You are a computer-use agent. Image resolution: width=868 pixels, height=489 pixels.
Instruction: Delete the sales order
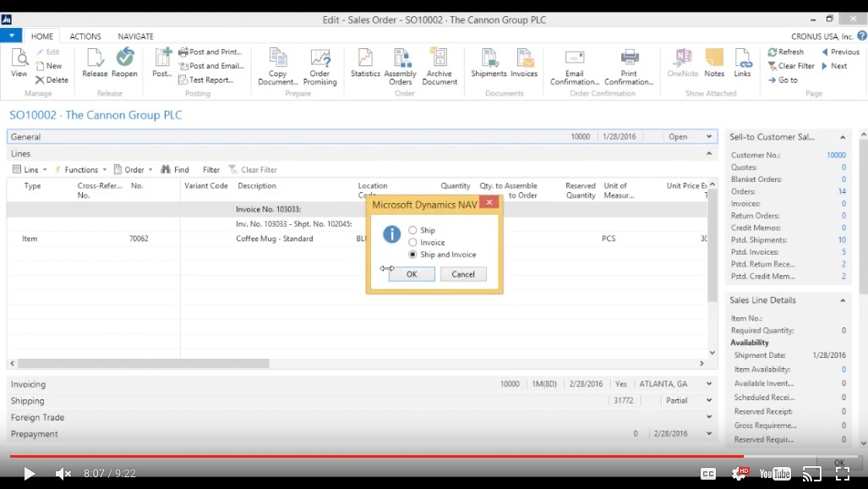coord(52,80)
